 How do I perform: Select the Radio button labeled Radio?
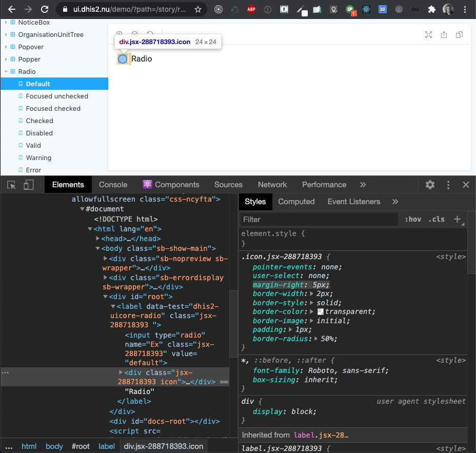pyautogui.click(x=123, y=58)
